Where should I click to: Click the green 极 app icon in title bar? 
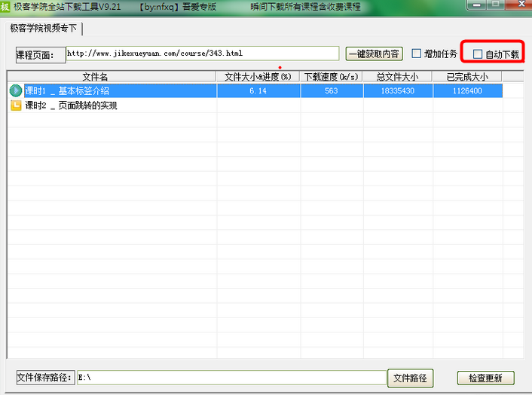pyautogui.click(x=5, y=7)
